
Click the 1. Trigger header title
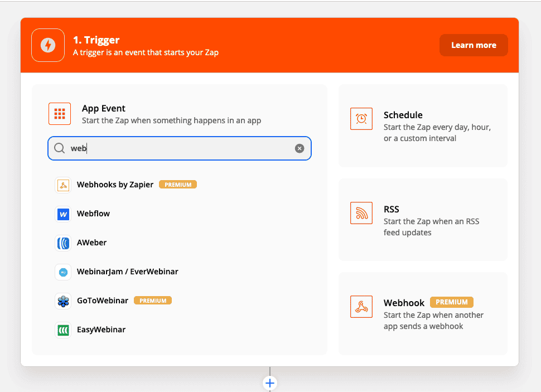click(x=96, y=40)
